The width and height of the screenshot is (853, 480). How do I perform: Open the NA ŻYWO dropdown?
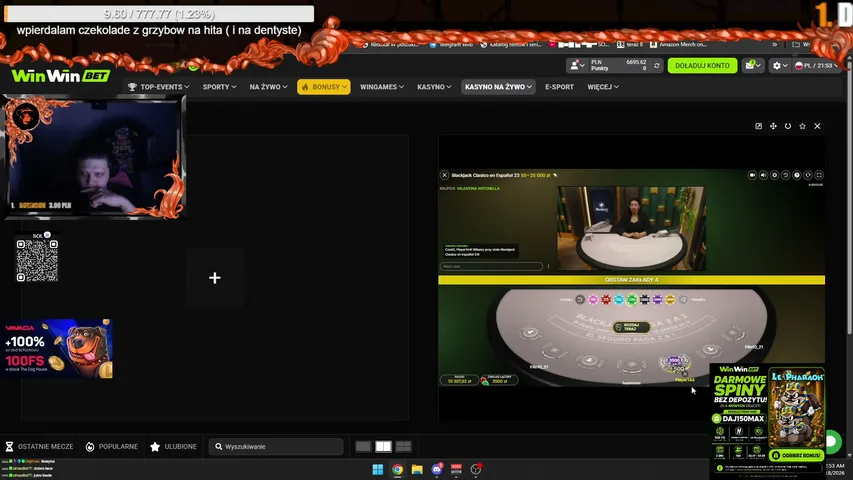pos(268,87)
